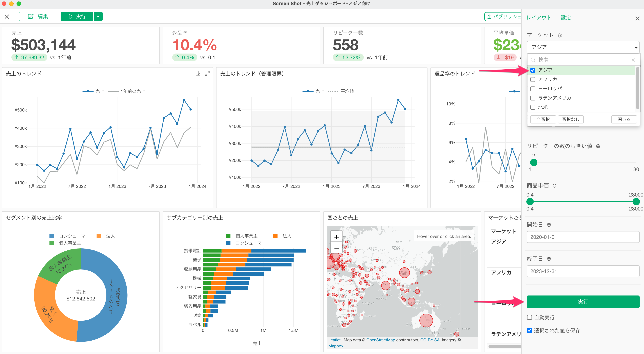Open the マーケット dropdown showing アジア

point(583,47)
